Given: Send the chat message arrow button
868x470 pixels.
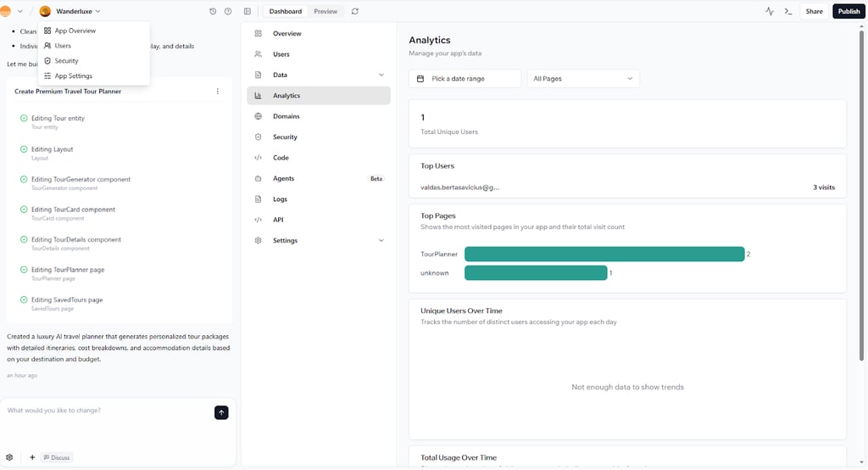Looking at the screenshot, I should click(221, 412).
